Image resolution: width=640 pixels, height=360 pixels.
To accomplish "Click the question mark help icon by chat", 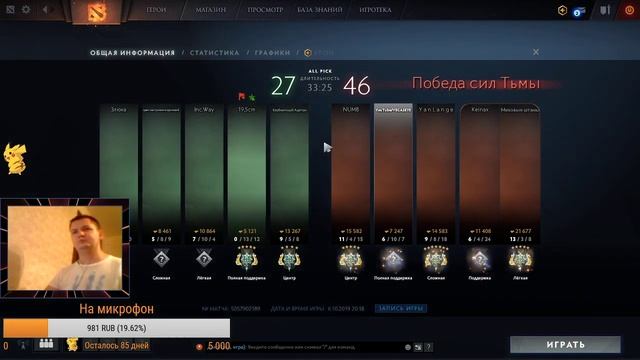I will 428,347.
